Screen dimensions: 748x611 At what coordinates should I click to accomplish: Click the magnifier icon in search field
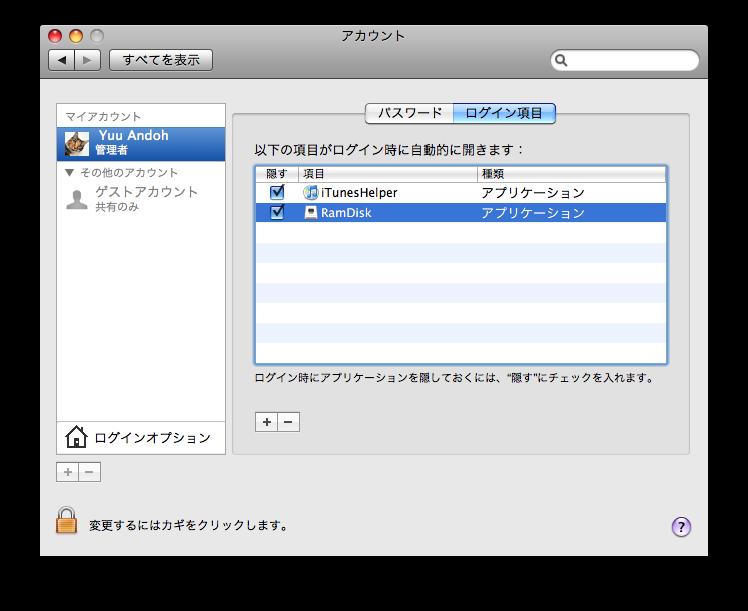coord(561,61)
